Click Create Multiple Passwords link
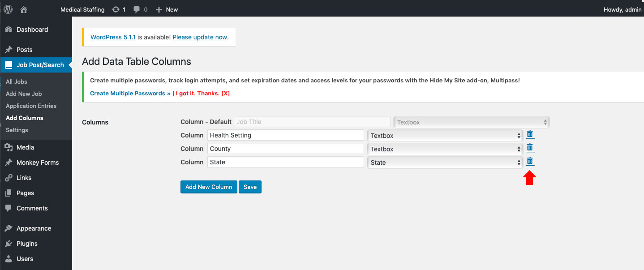Screen dimensions: 644x270 130,93
